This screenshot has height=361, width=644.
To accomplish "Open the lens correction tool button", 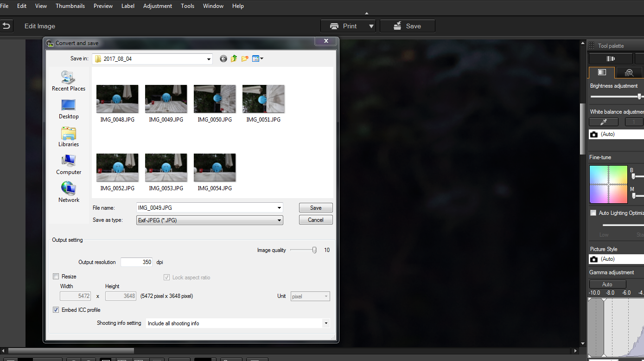I will pyautogui.click(x=610, y=58).
